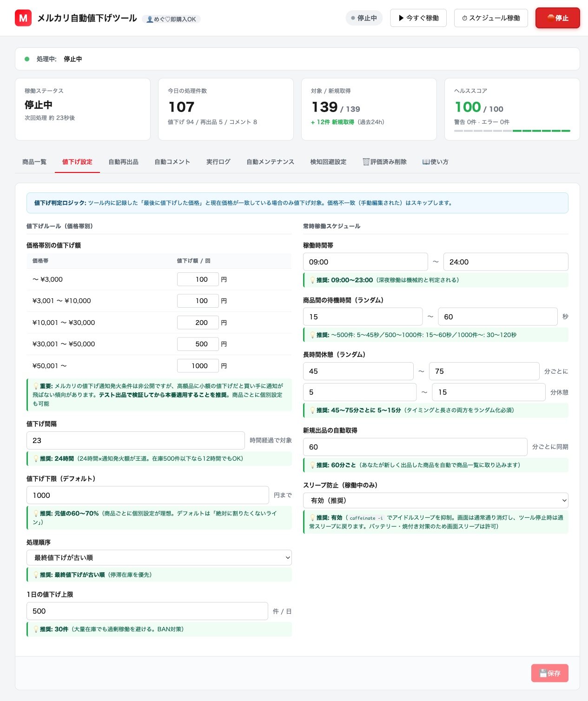
Task: Select the 値下げ設定 tab
Action: [77, 162]
